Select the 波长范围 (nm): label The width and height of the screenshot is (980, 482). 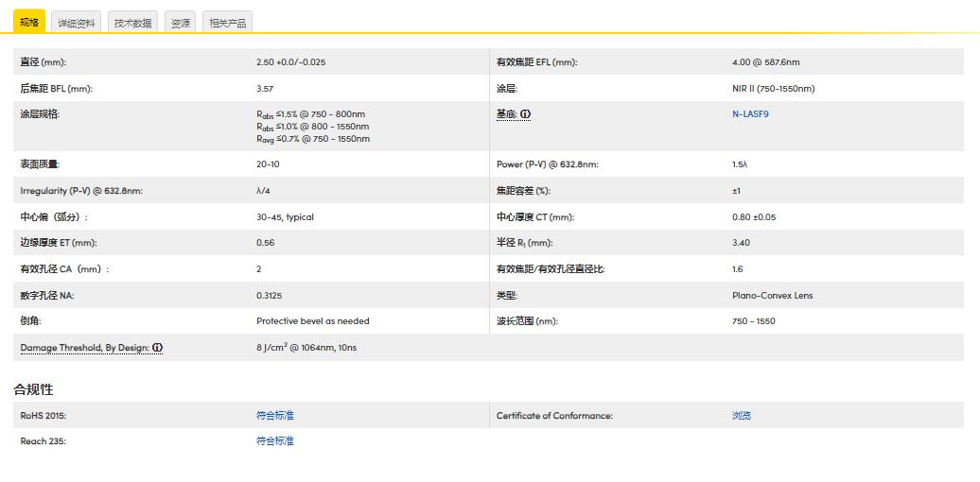coord(527,321)
